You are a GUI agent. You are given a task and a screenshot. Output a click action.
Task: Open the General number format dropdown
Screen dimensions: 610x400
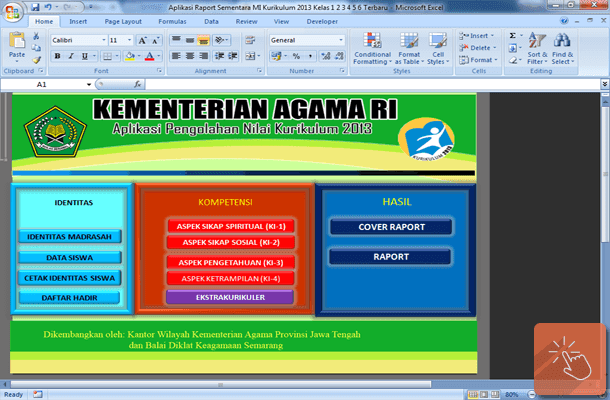tap(341, 40)
